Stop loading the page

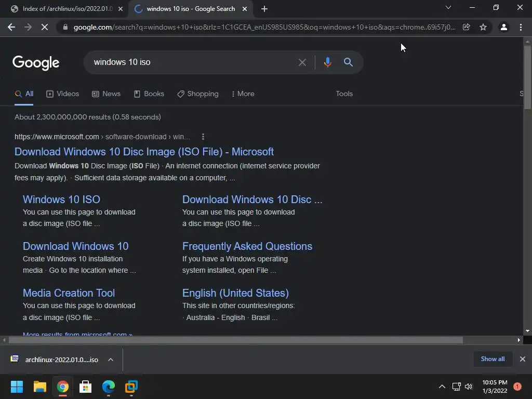pos(45,27)
